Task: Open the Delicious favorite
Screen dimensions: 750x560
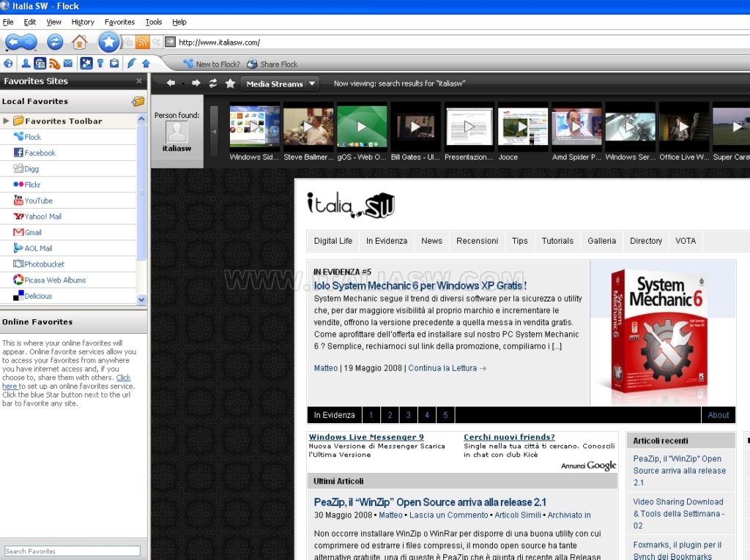Action: coord(32,296)
